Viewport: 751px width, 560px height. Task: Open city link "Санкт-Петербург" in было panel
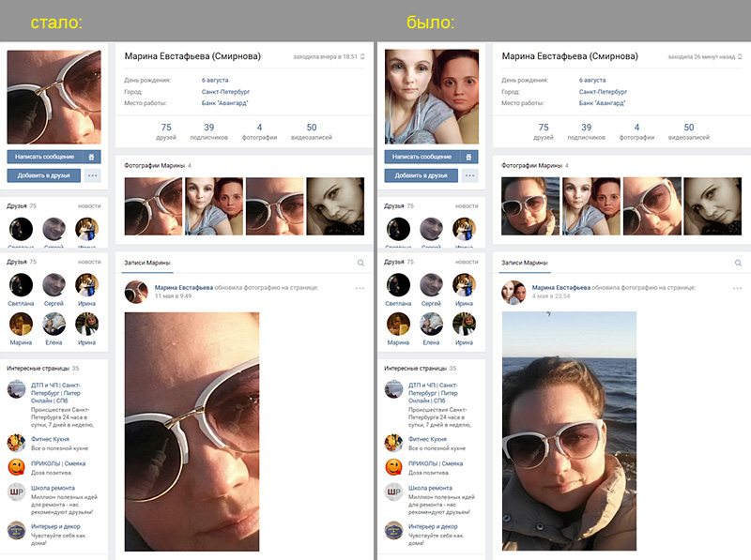coord(603,91)
